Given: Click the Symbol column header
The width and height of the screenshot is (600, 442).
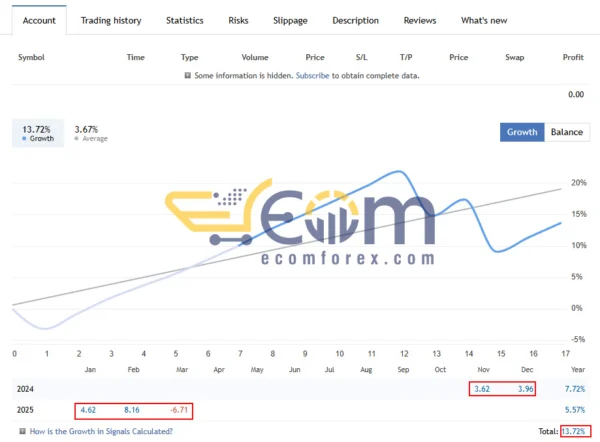Looking at the screenshot, I should point(31,57).
